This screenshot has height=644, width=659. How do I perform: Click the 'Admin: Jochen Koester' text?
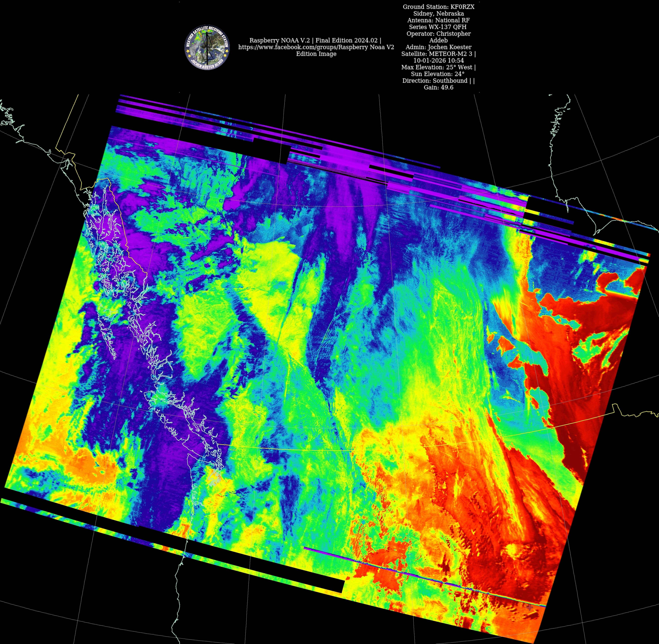coord(438,47)
